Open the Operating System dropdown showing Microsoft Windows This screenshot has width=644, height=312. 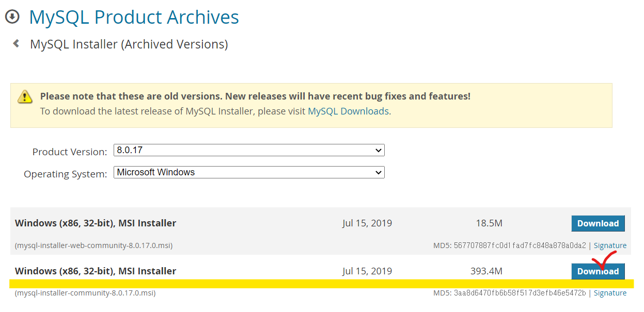[x=249, y=172]
